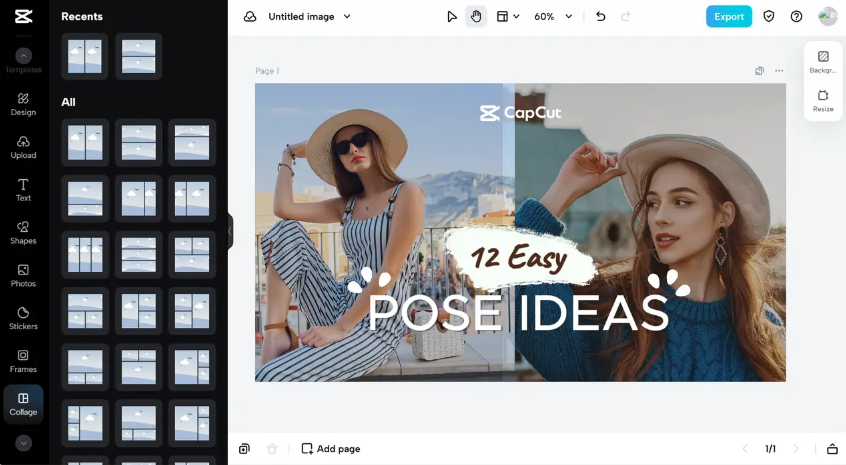Open the Page 1 more options menu
Image resolution: width=846 pixels, height=465 pixels.
tap(779, 71)
